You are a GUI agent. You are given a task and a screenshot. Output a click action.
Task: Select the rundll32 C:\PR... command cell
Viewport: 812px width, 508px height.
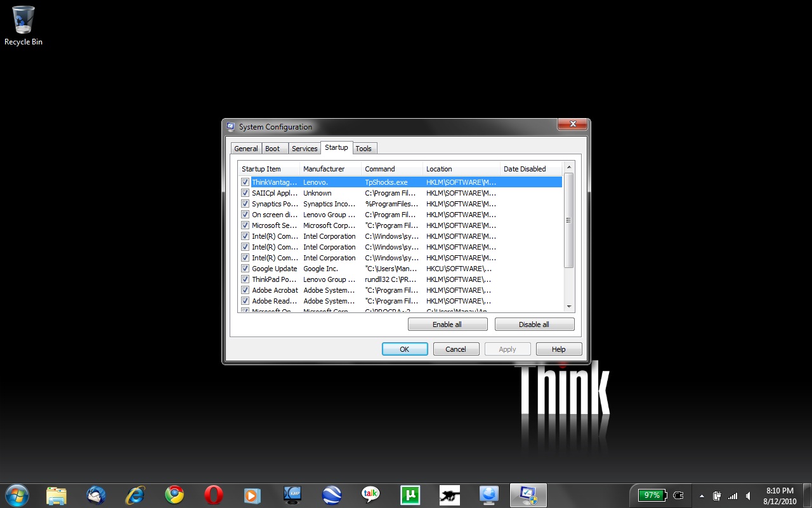click(x=391, y=279)
